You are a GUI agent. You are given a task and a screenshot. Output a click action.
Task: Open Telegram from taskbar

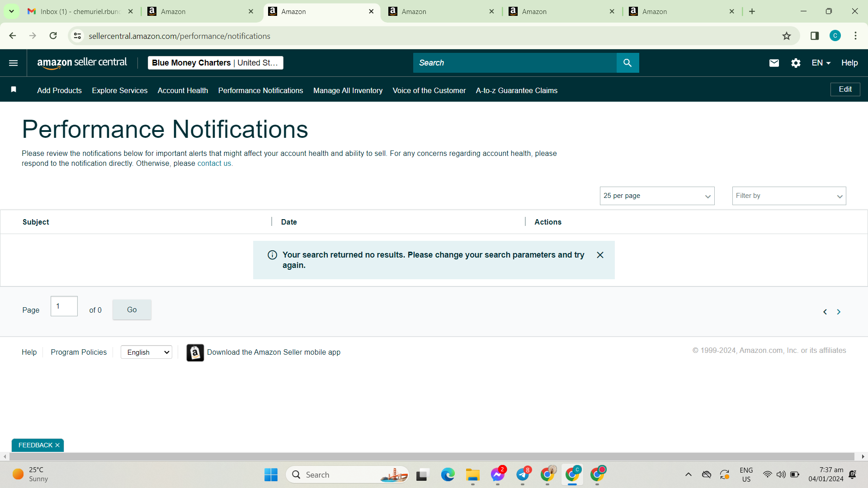(523, 474)
